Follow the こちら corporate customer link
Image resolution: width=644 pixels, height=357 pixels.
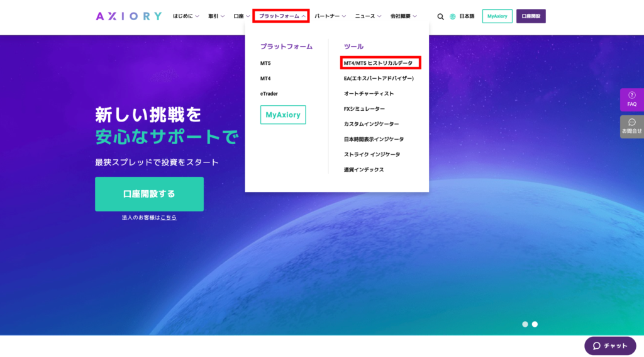pyautogui.click(x=169, y=218)
